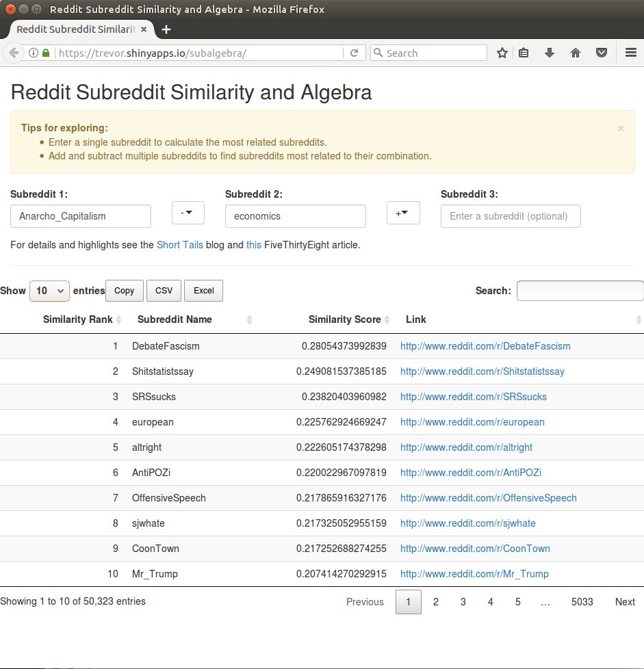
Task: Expand the Show entries count dropdown
Action: click(49, 291)
